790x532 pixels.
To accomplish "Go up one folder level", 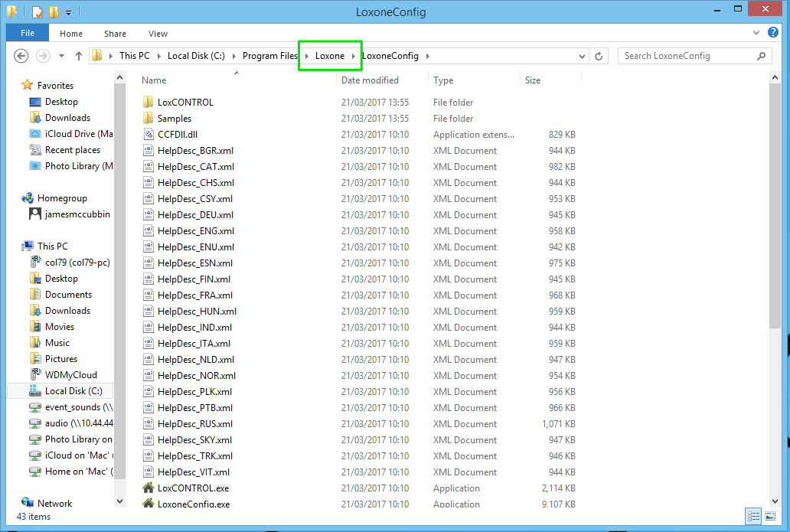I will click(79, 56).
